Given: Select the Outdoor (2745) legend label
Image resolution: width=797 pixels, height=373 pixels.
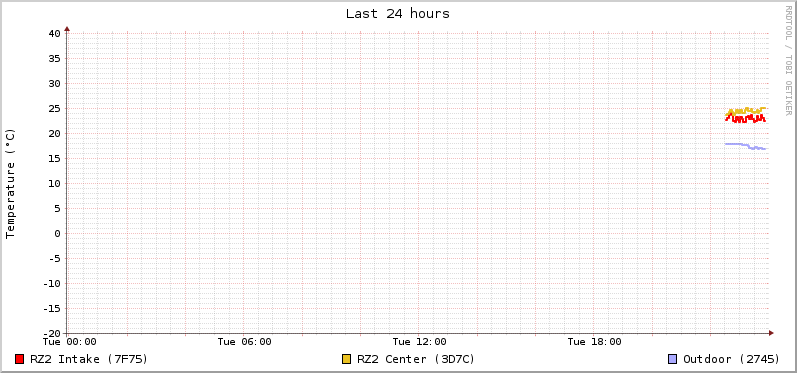Looking at the screenshot, I should tap(731, 359).
